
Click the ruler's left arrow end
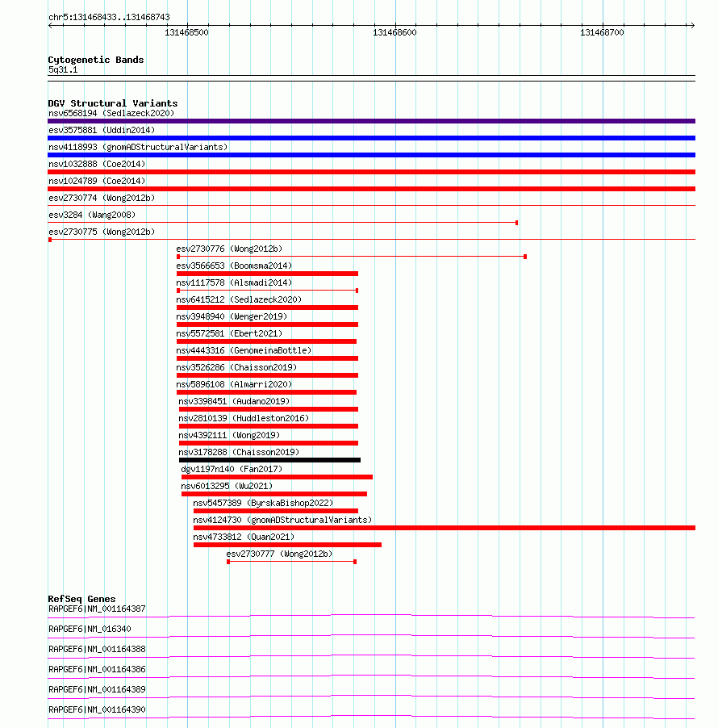click(x=50, y=26)
